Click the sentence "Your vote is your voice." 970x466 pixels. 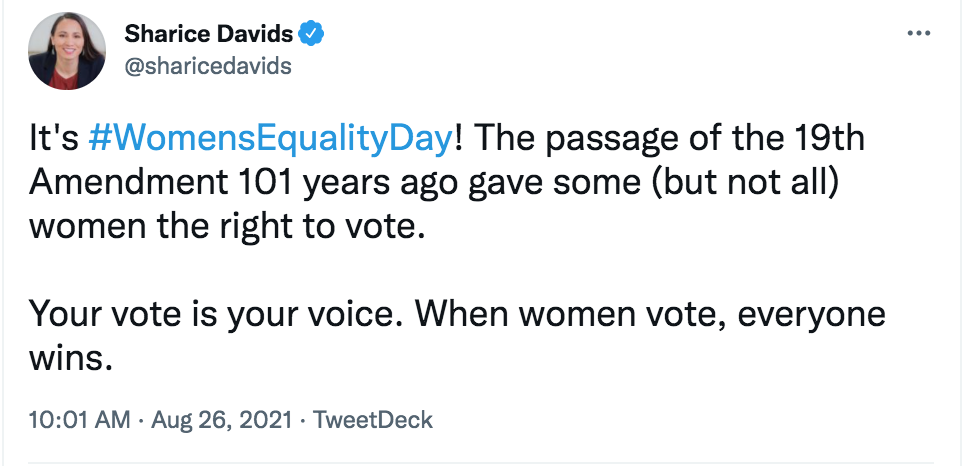point(215,314)
